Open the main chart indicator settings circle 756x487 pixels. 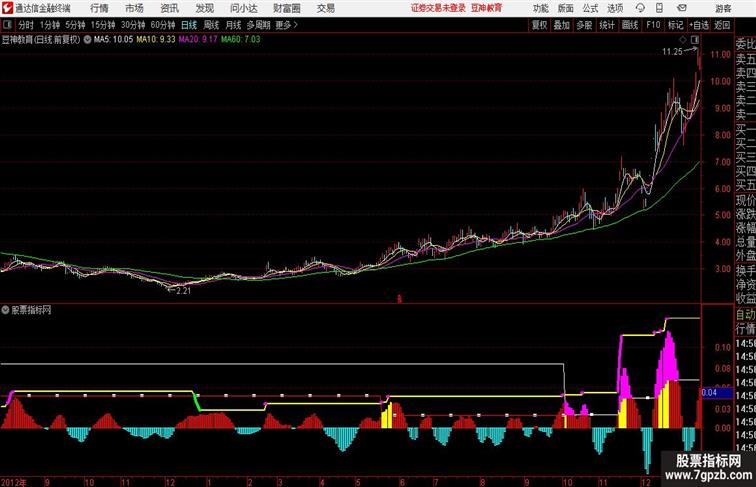coord(87,40)
